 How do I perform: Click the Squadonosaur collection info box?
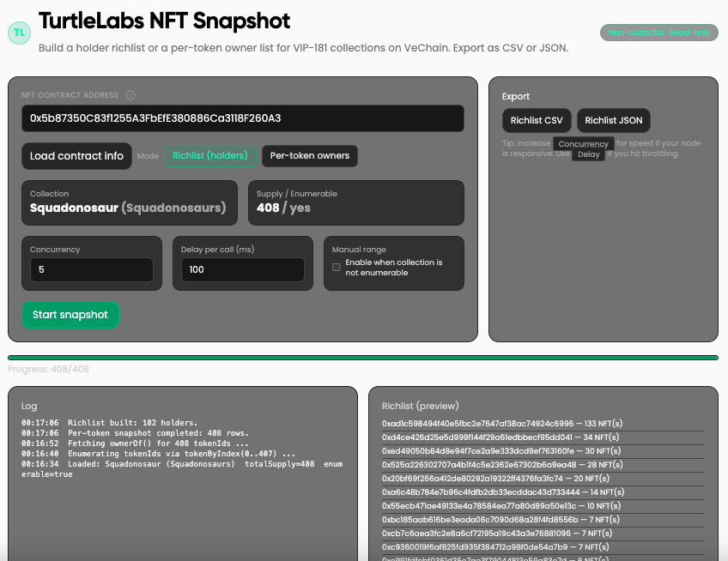130,202
